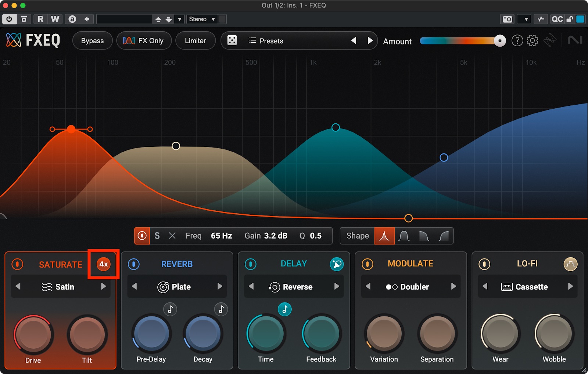Select previous Saturate type before Satin
The width and height of the screenshot is (588, 374).
pos(18,286)
